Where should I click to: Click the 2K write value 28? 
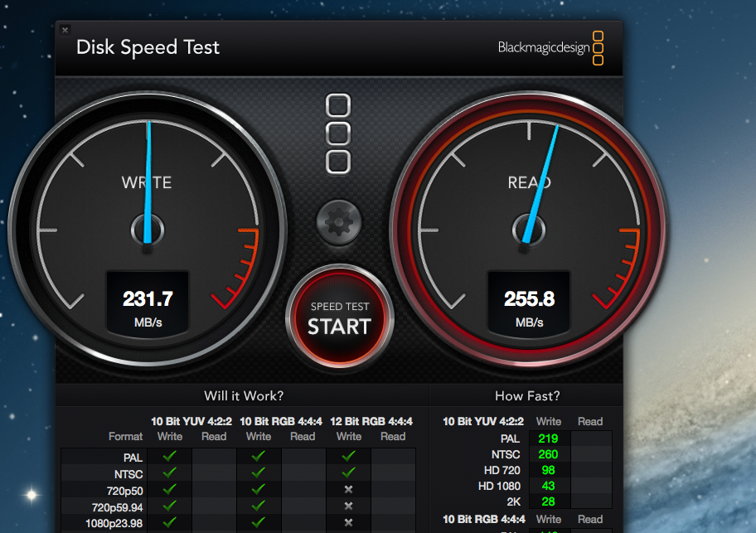(548, 502)
